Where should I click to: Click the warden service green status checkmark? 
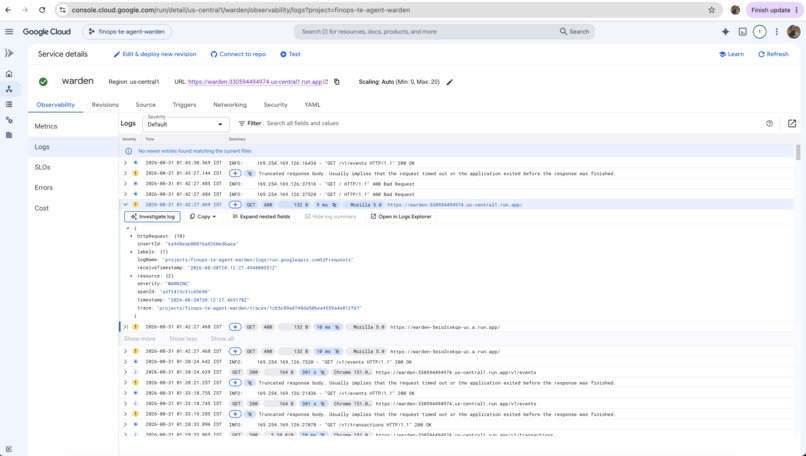tap(43, 82)
